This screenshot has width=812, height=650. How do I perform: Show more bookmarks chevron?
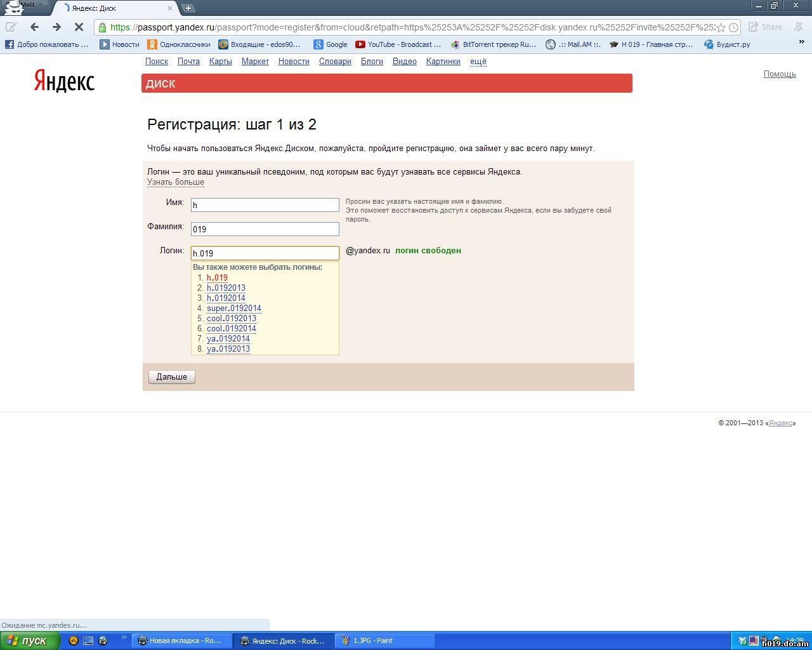coord(801,42)
